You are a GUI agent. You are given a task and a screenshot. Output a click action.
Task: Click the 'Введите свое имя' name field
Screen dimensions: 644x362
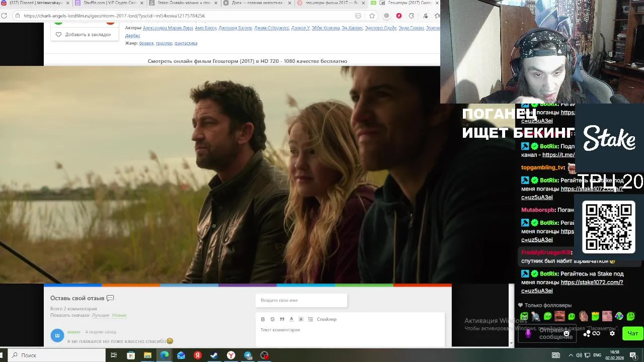(x=301, y=300)
